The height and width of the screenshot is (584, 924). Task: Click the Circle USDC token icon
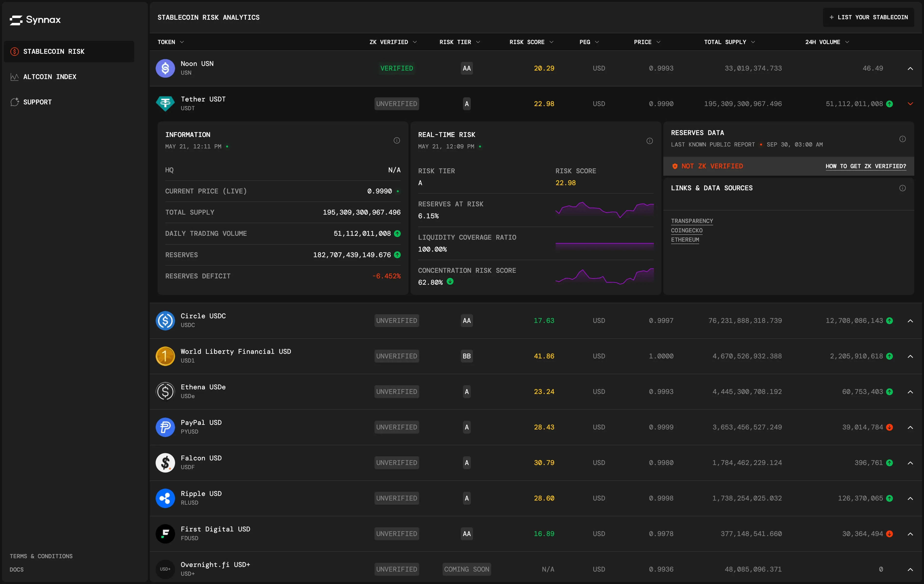165,321
